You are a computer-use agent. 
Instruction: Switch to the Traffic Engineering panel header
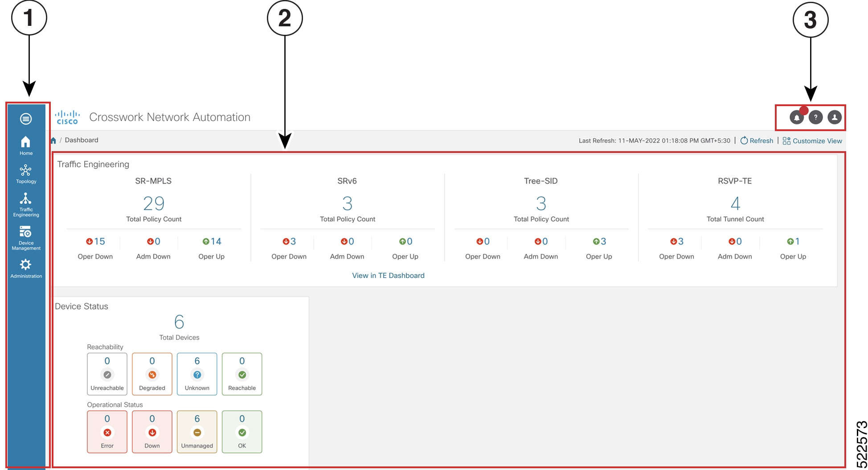(x=93, y=164)
